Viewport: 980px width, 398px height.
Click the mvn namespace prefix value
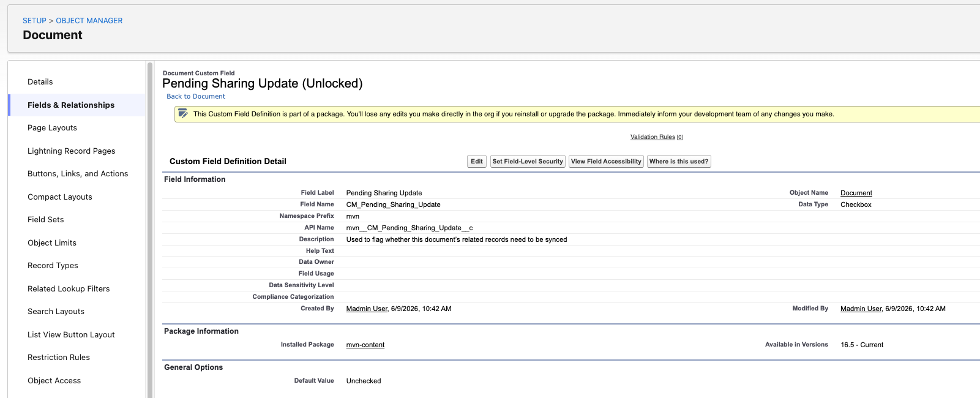(353, 216)
